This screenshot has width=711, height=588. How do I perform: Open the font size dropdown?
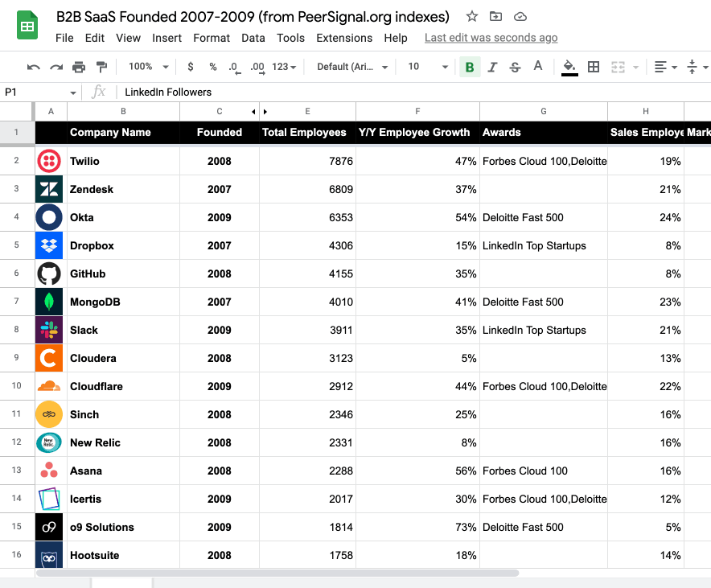point(428,67)
